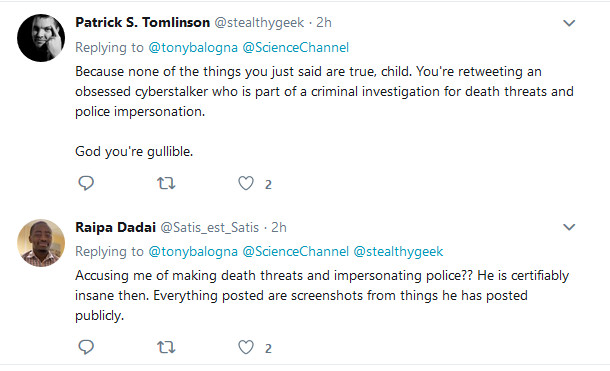Viewport: 610px width, 371px height.
Task: Open 2h timestamp on Raipa Dadai's tweet
Action: [x=279, y=227]
